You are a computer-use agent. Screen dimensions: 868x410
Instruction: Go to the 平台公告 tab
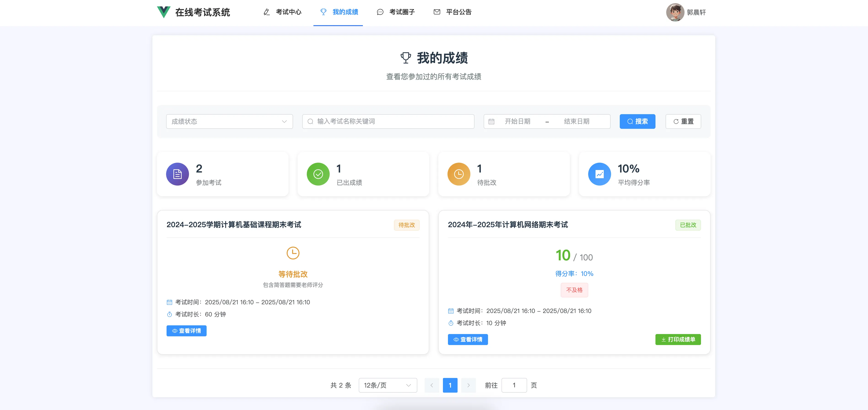tap(453, 12)
